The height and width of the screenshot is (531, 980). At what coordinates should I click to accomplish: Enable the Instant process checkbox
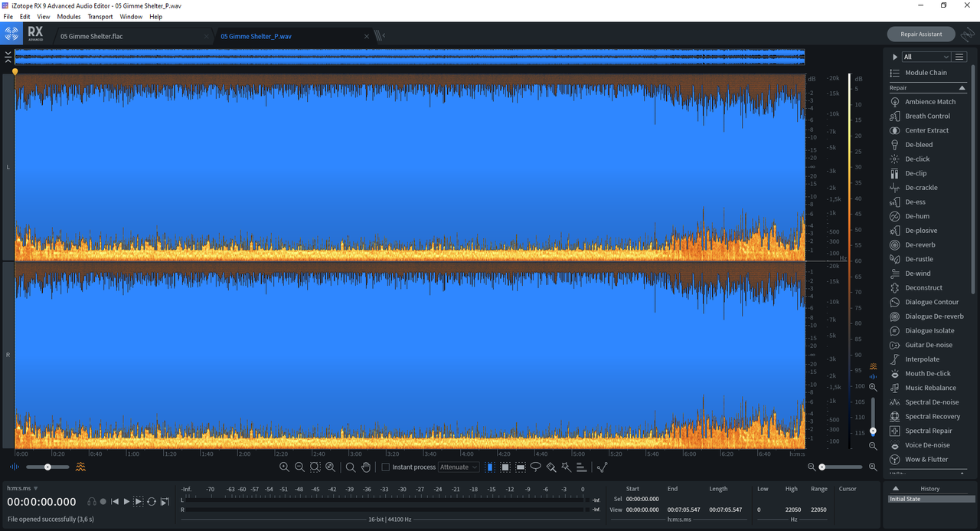pos(385,467)
